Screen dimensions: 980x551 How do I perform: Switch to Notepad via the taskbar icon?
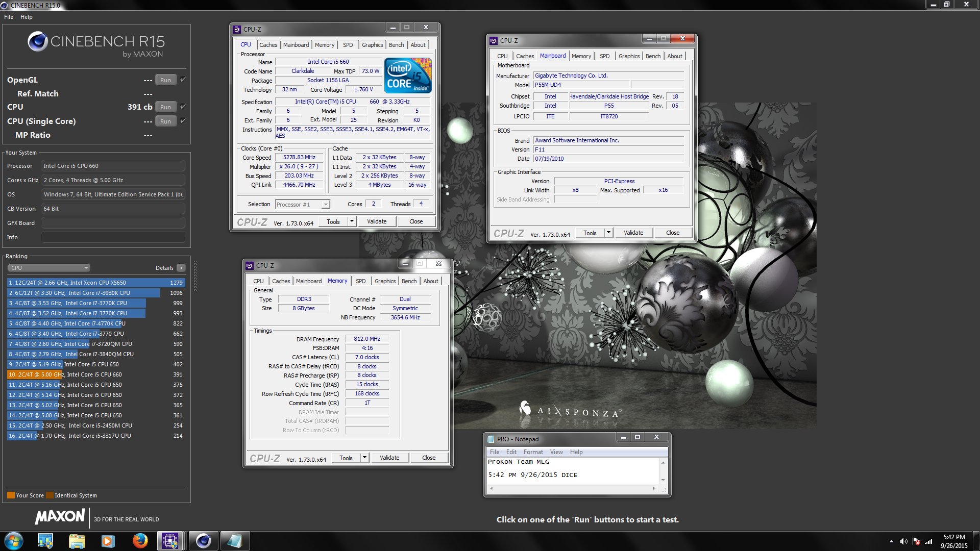tap(234, 541)
